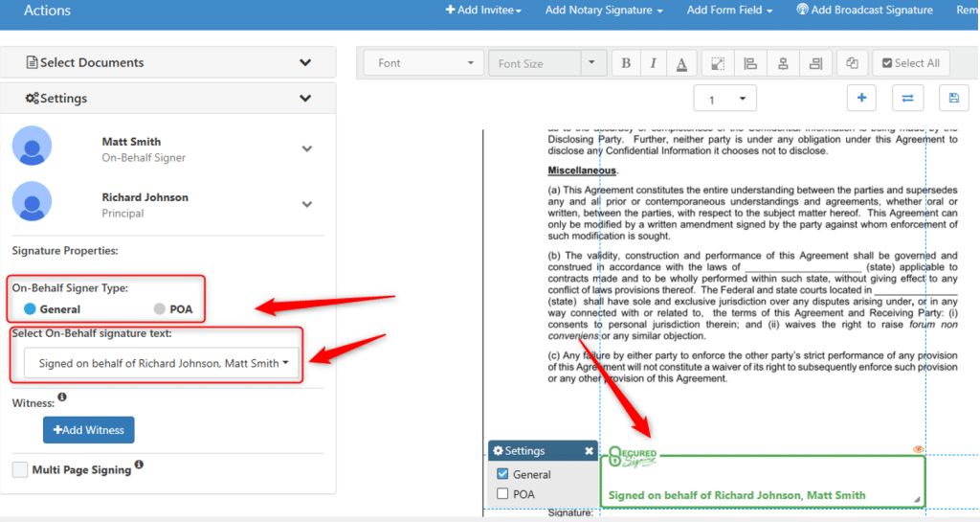Click the copy fields icon
Image resolution: width=980 pixels, height=522 pixels.
pyautogui.click(x=852, y=63)
